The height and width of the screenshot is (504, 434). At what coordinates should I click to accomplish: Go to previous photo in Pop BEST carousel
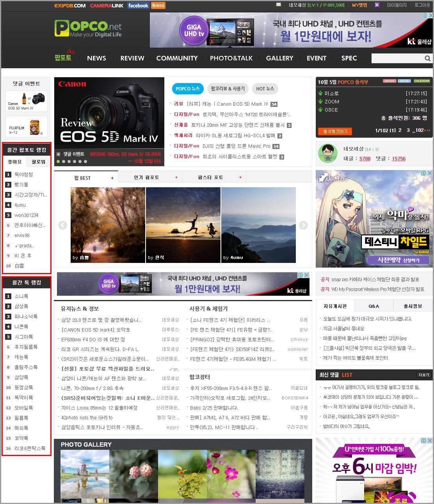pyautogui.click(x=62, y=225)
